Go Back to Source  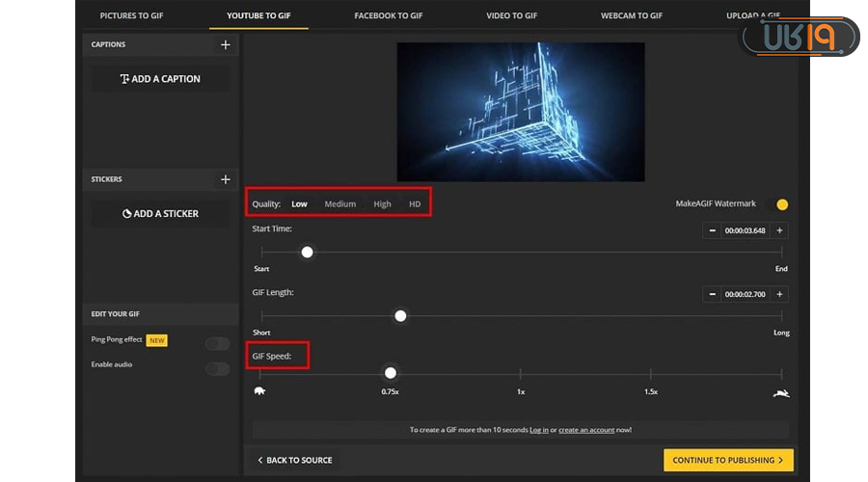pos(294,460)
